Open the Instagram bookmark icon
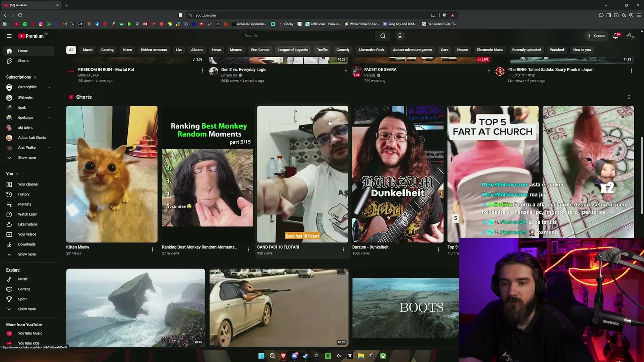This screenshot has width=644, height=362. pyautogui.click(x=40, y=24)
